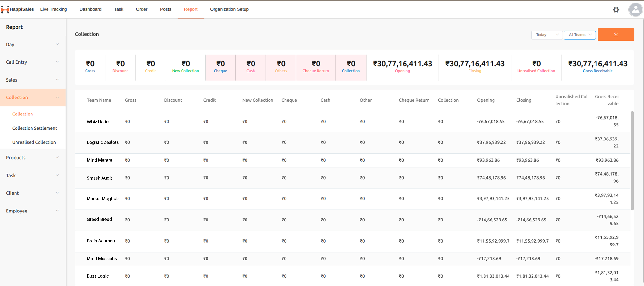This screenshot has width=644, height=286.
Task: Expand the Client section
Action: point(33,193)
